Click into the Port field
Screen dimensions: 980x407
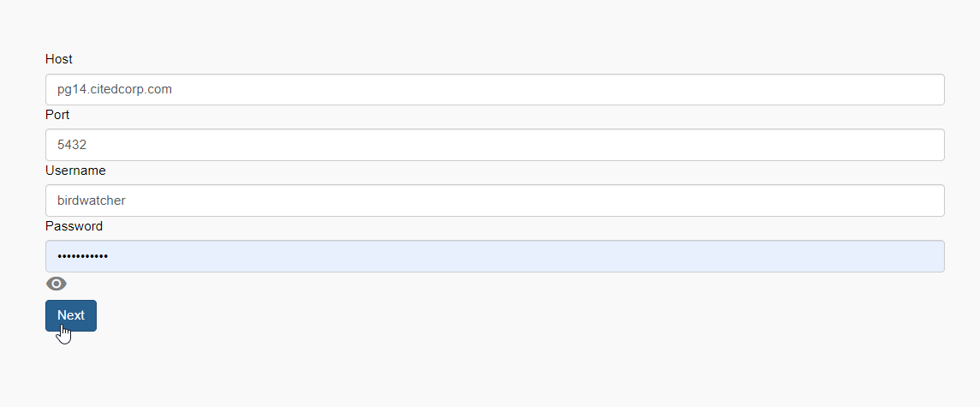pyautogui.click(x=495, y=145)
